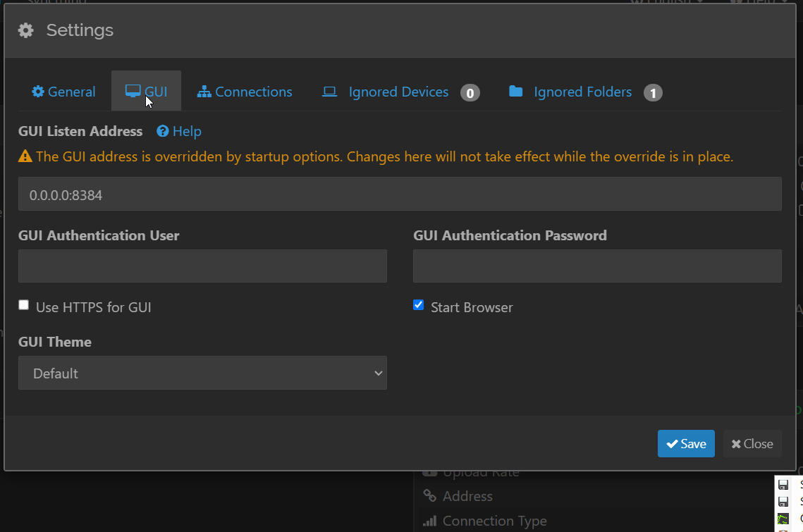803x532 pixels.
Task: Click the cog icon on General tab
Action: pyautogui.click(x=38, y=92)
